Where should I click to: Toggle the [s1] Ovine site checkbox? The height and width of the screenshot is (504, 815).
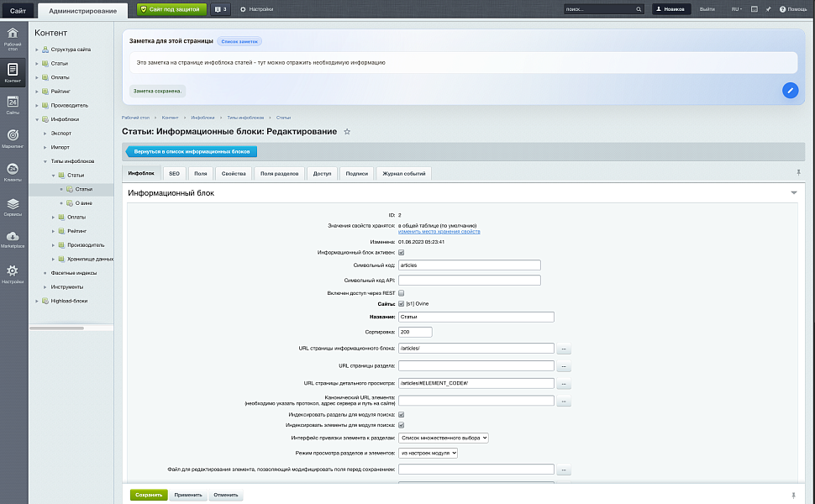402,303
